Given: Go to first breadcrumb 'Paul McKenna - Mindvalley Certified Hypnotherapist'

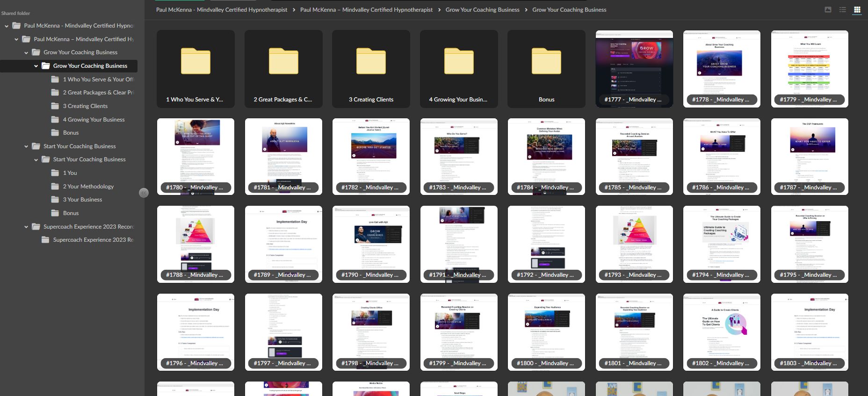Looking at the screenshot, I should (222, 10).
